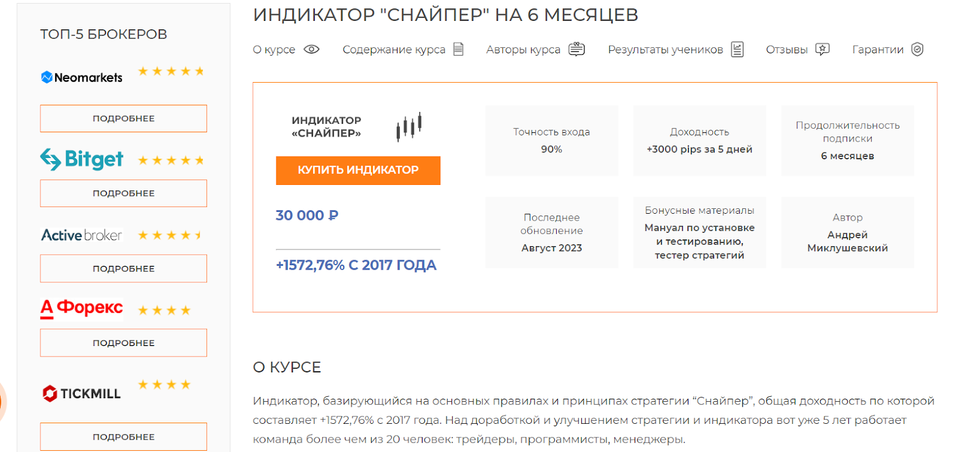Click the Bitget broker logo
The image size is (980, 452).
pyautogui.click(x=81, y=159)
